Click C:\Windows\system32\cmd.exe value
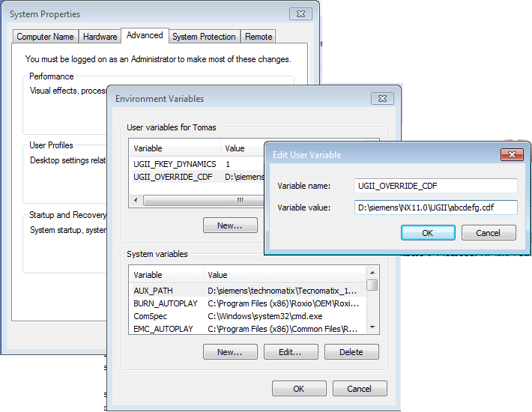This screenshot has height=412, width=532. pos(265,316)
